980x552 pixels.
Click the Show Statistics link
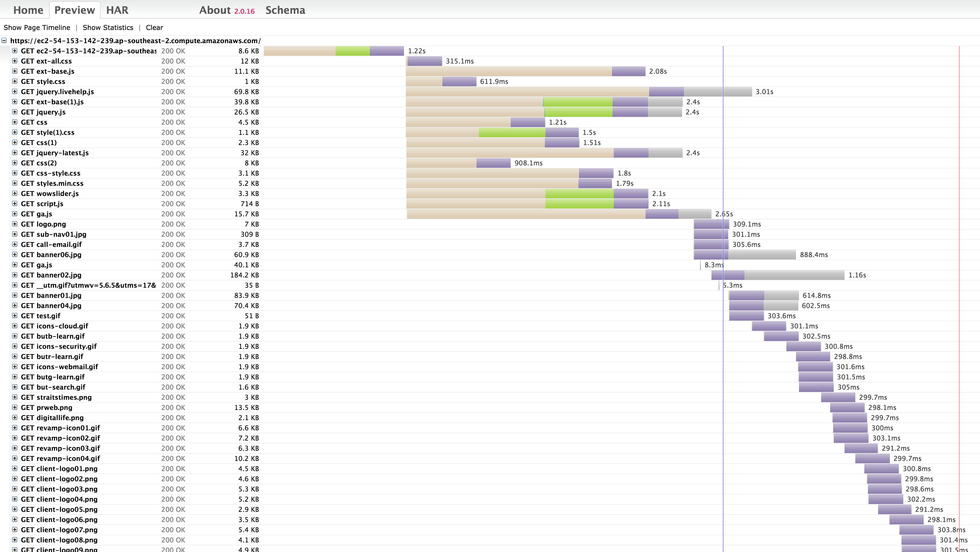click(x=108, y=27)
